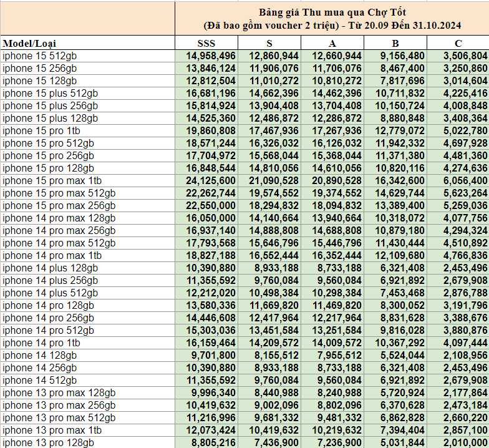Image resolution: width=489 pixels, height=448 pixels.
Task: Select the iphone 15 pro 128gb cell
Action: point(87,168)
